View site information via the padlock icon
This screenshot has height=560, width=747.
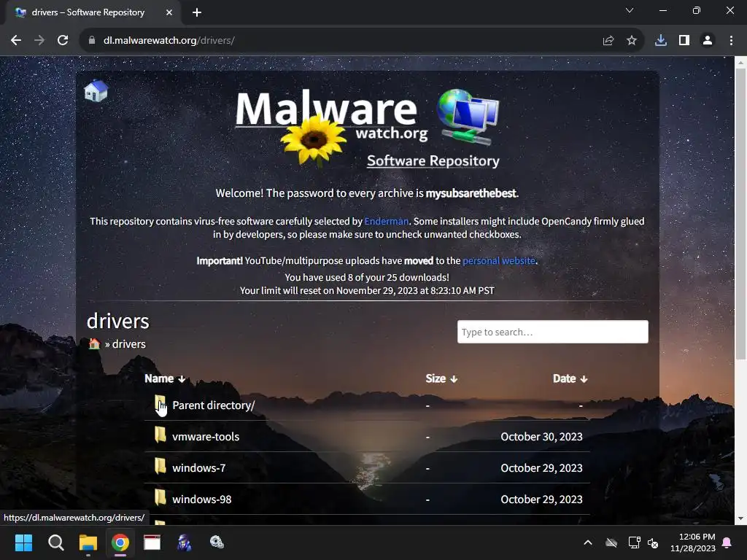92,41
